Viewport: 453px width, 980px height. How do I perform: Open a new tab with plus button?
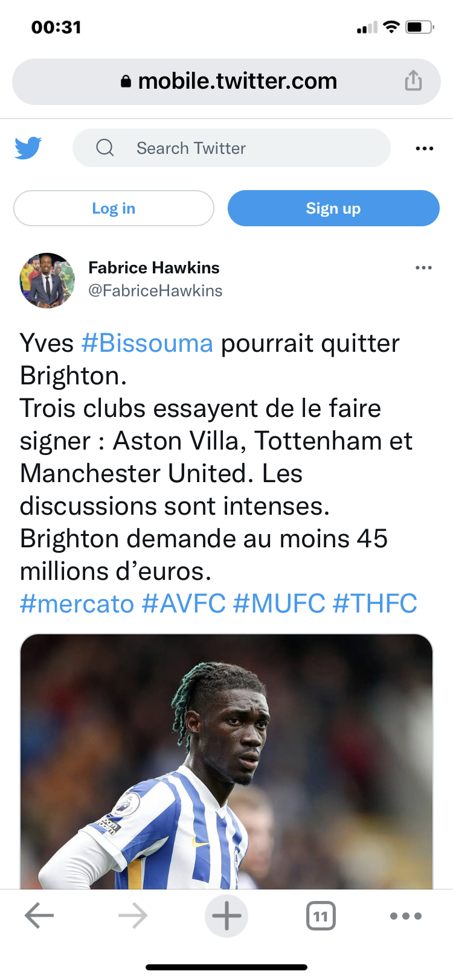click(x=226, y=915)
